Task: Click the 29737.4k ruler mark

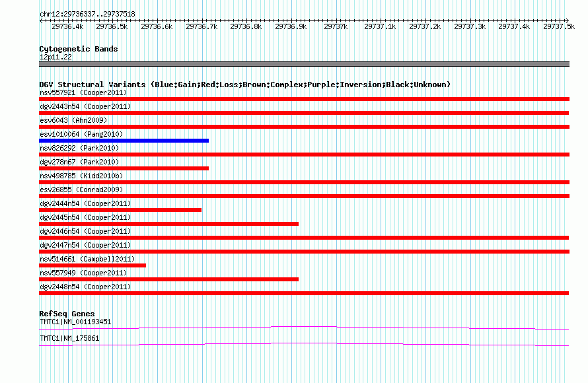Action: (x=514, y=26)
